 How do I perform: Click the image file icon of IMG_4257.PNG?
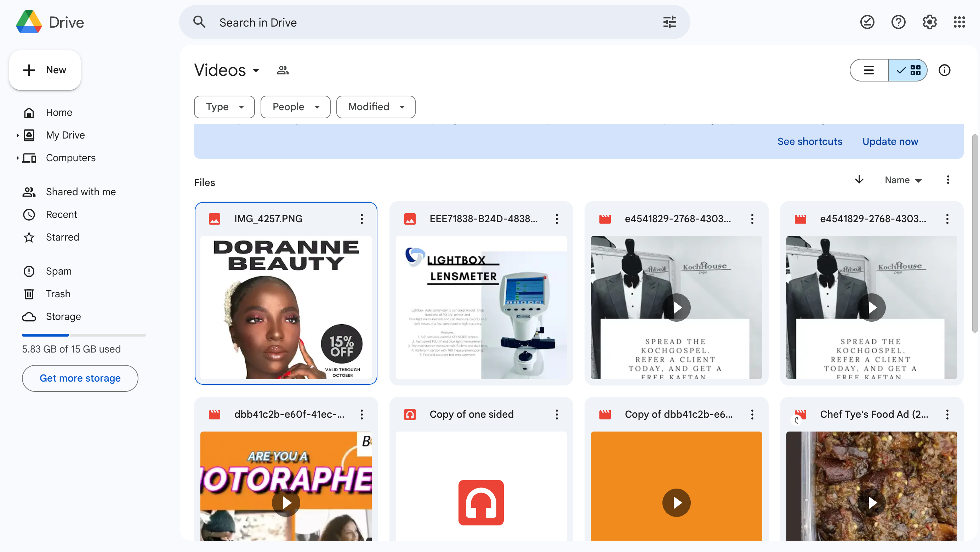pyautogui.click(x=215, y=219)
